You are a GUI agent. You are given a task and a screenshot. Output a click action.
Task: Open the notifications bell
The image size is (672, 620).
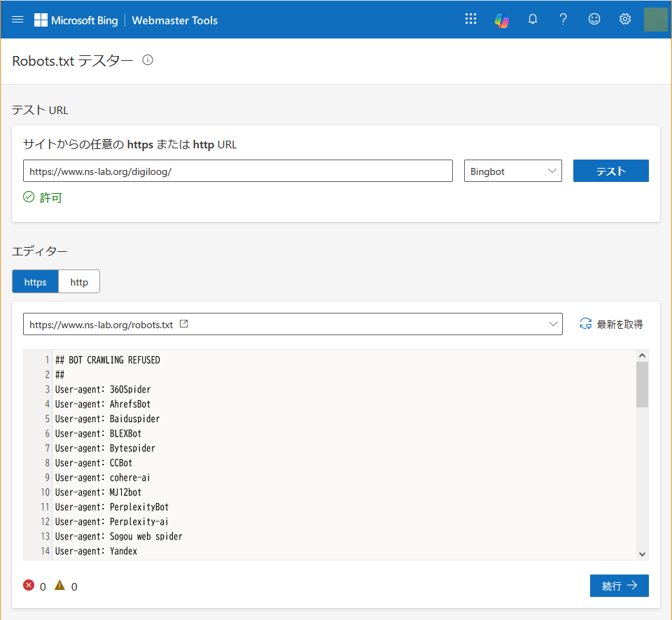532,20
